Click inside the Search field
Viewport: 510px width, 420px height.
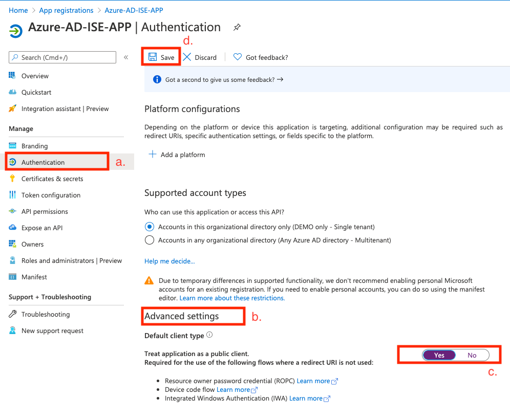point(61,57)
